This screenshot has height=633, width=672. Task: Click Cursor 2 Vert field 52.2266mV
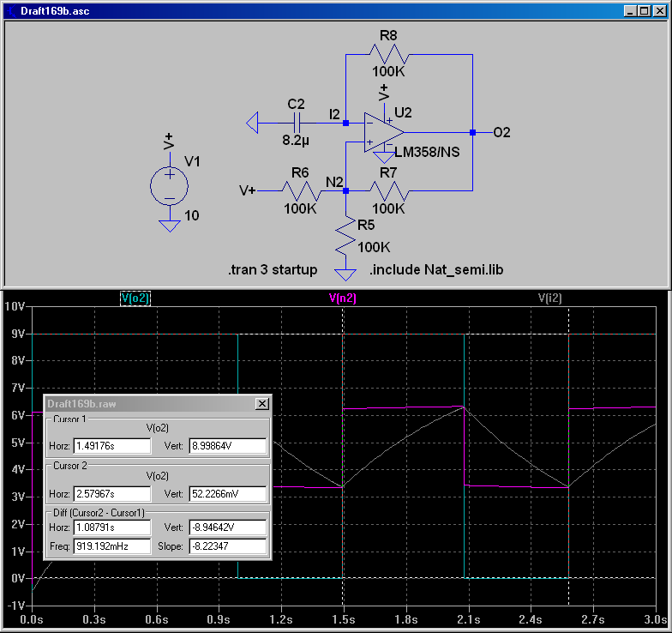(x=228, y=494)
